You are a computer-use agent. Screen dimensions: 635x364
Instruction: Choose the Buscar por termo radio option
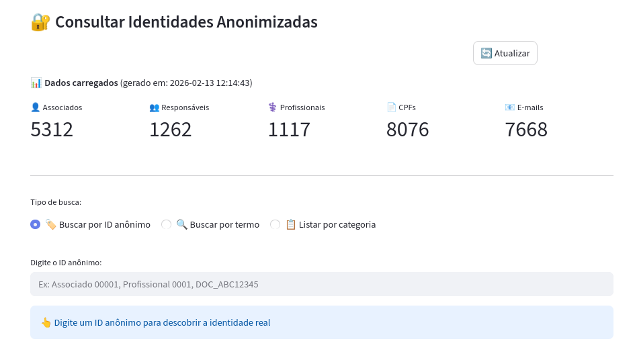click(167, 225)
